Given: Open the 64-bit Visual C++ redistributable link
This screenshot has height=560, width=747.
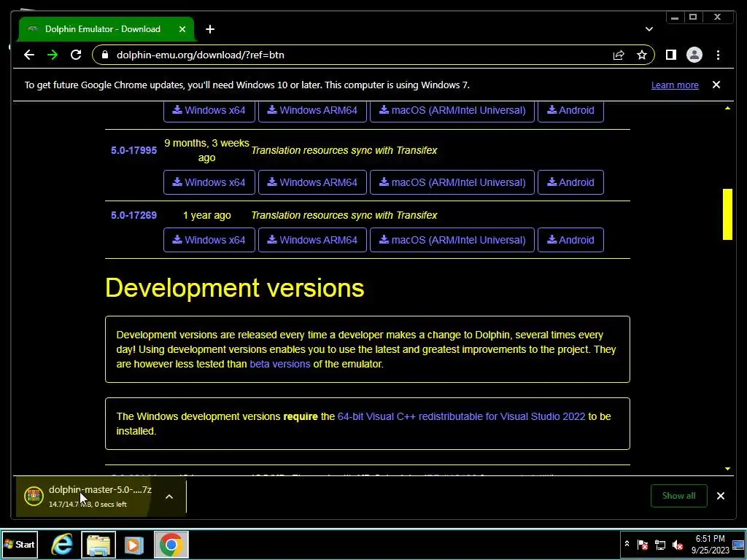Looking at the screenshot, I should click(461, 416).
